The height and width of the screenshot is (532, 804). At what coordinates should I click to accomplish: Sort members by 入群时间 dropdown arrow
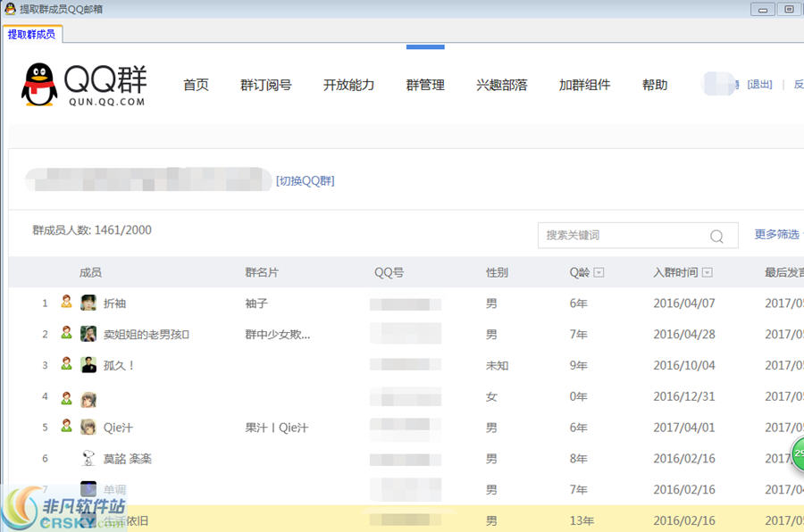point(708,272)
